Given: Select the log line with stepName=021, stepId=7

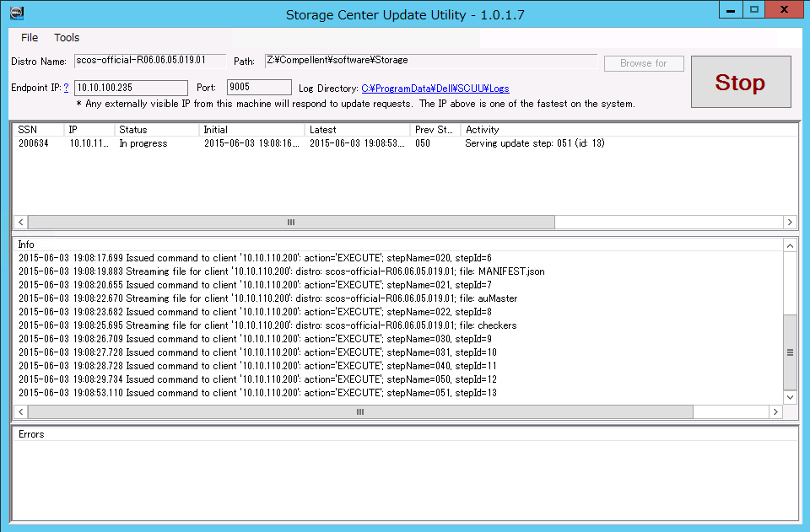Looking at the screenshot, I should click(255, 285).
